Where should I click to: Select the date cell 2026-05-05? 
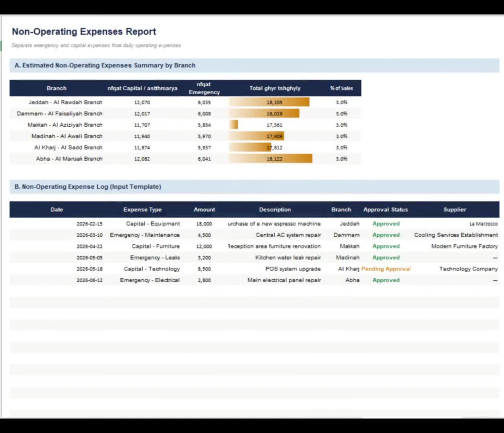(x=89, y=258)
